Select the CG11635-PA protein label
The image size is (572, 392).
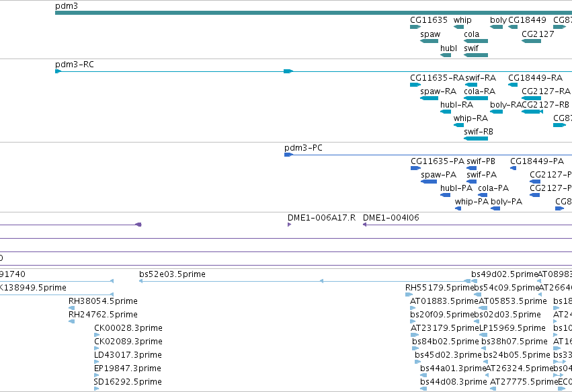pyautogui.click(x=438, y=161)
